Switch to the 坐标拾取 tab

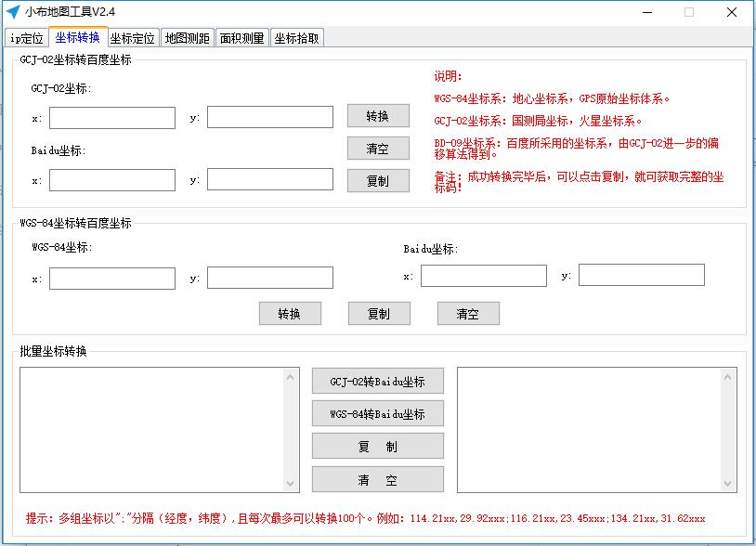pos(294,39)
